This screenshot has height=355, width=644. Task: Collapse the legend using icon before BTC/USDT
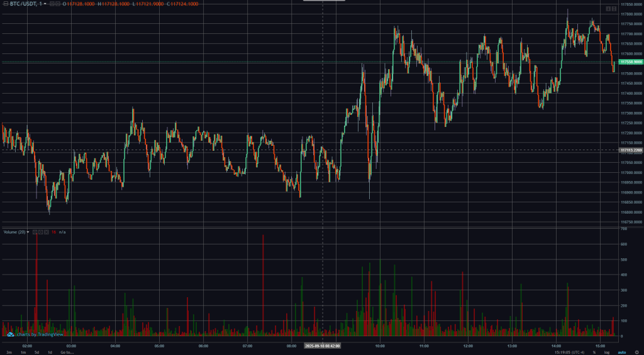[6, 4]
